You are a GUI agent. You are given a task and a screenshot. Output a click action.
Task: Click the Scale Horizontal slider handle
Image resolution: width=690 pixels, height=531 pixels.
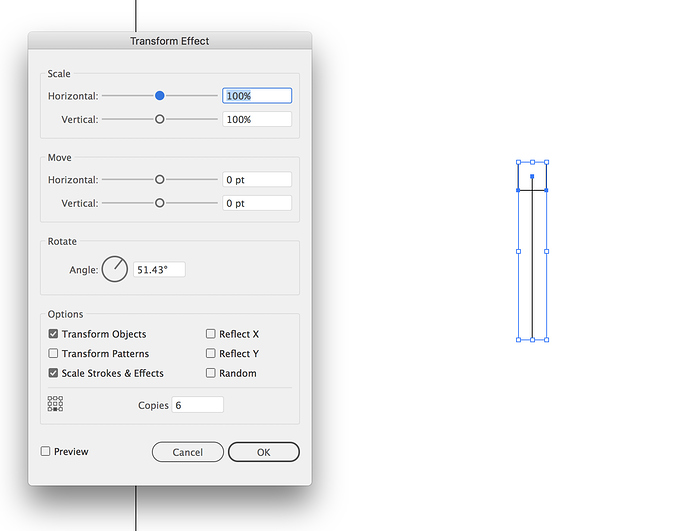pyautogui.click(x=160, y=95)
